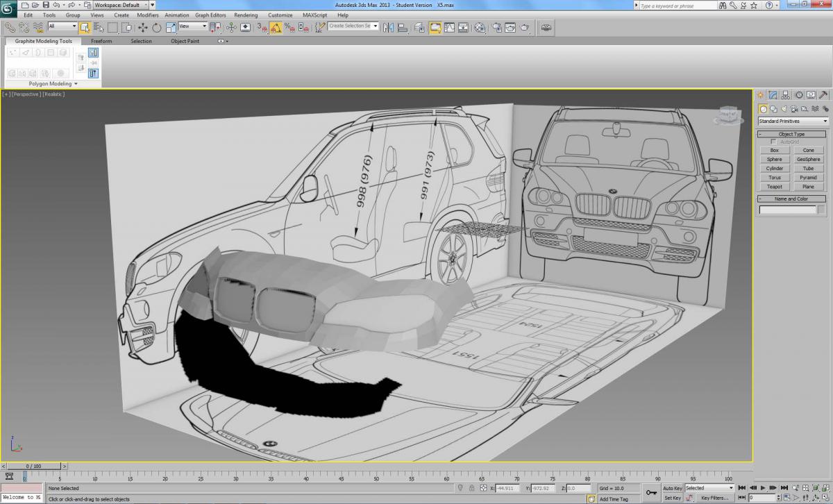Click the object color swatch
The width and height of the screenshot is (833, 504).
point(822,210)
